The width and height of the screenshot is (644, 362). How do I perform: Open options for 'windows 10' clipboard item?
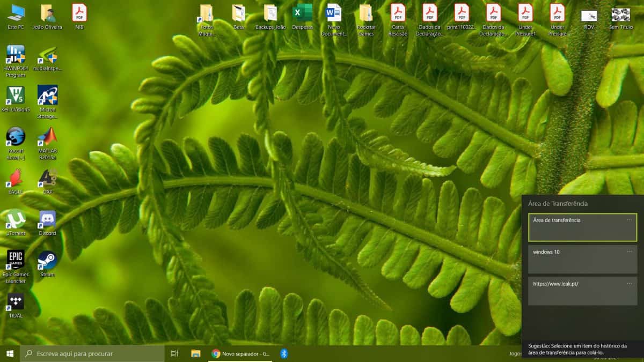point(629,252)
